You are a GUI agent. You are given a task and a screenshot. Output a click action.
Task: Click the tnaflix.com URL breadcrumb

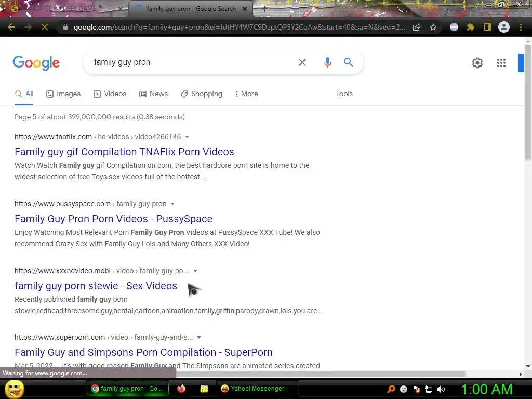(x=98, y=137)
